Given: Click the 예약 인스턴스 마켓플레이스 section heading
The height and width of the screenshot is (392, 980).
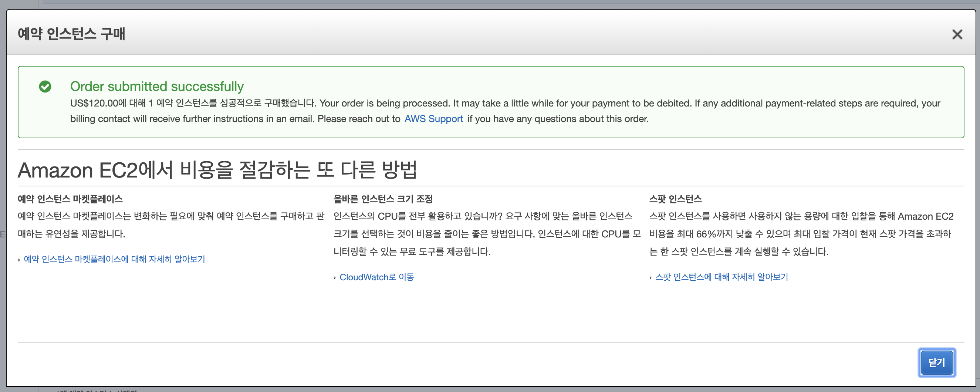Looking at the screenshot, I should 70,199.
